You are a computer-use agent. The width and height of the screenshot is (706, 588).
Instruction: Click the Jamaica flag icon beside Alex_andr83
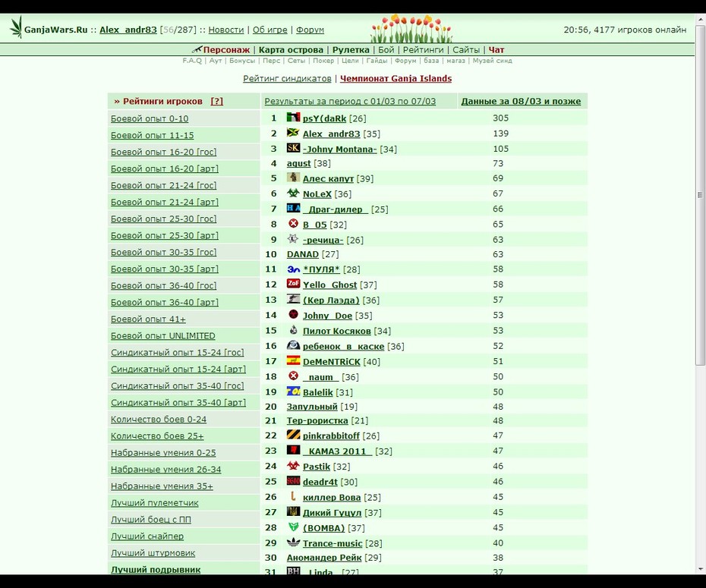[293, 133]
